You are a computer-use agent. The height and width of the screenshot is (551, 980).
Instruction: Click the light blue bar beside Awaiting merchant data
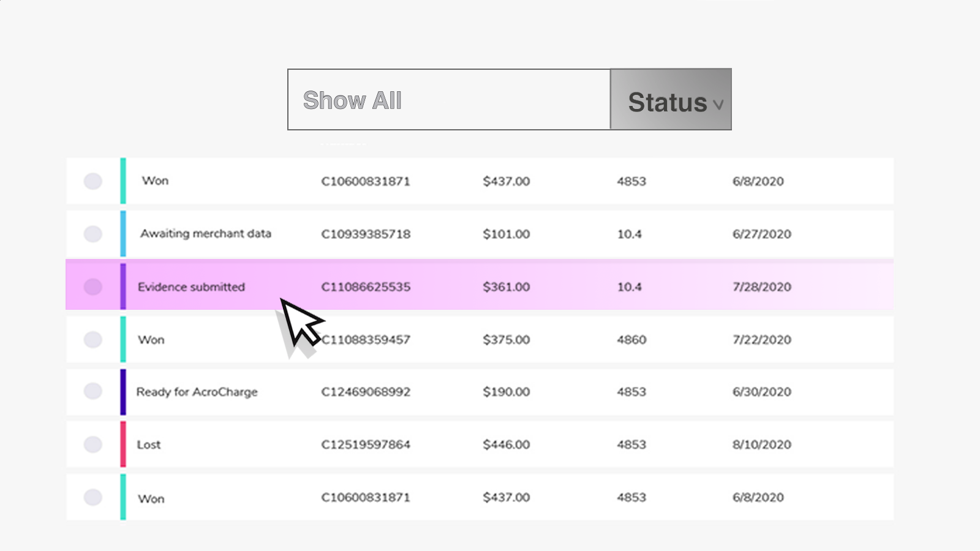(123, 234)
